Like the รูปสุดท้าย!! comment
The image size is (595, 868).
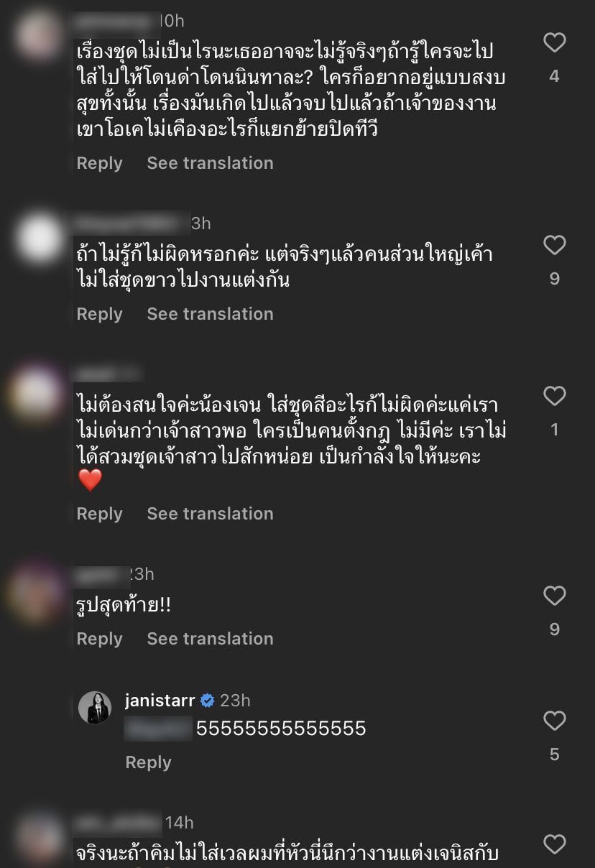pyautogui.click(x=554, y=596)
